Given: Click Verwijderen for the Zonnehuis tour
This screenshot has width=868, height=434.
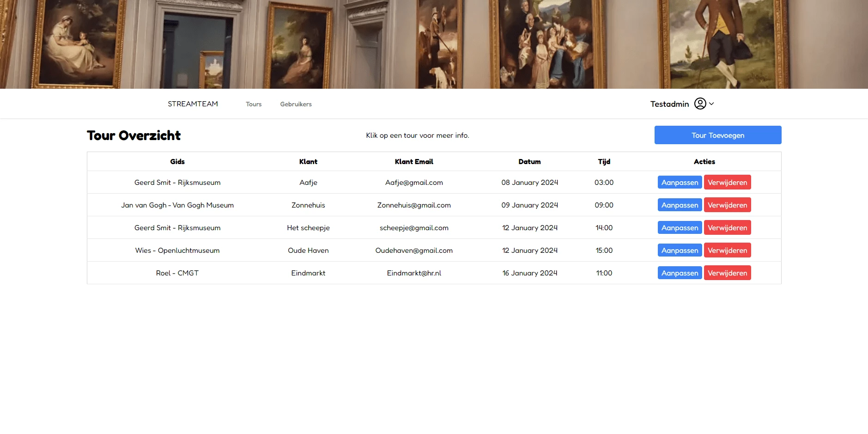Looking at the screenshot, I should (727, 205).
